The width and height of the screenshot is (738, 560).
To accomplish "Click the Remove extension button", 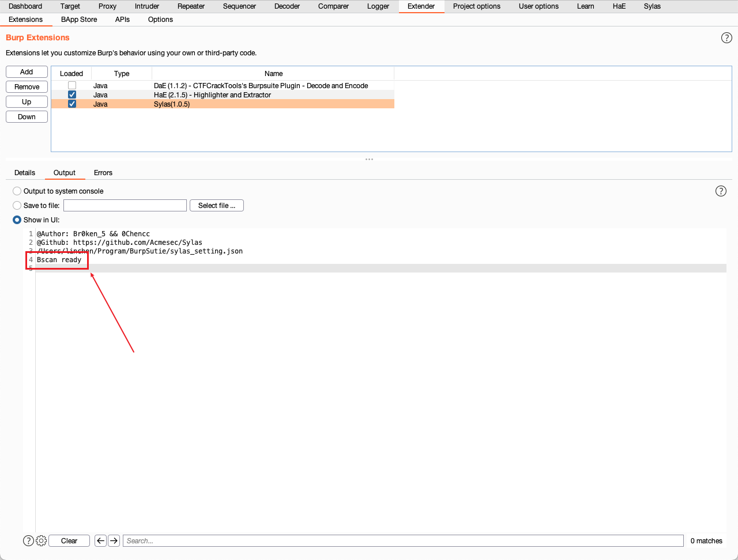I will coord(27,87).
